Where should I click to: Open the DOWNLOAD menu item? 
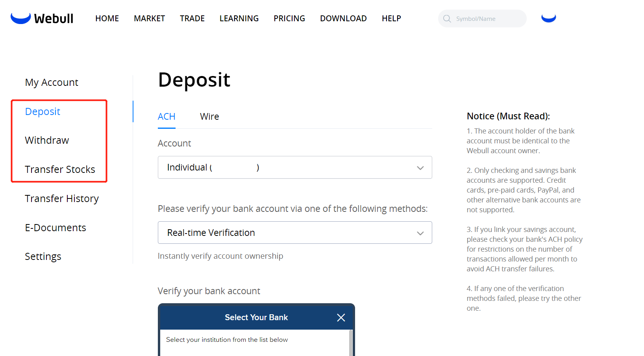343,19
